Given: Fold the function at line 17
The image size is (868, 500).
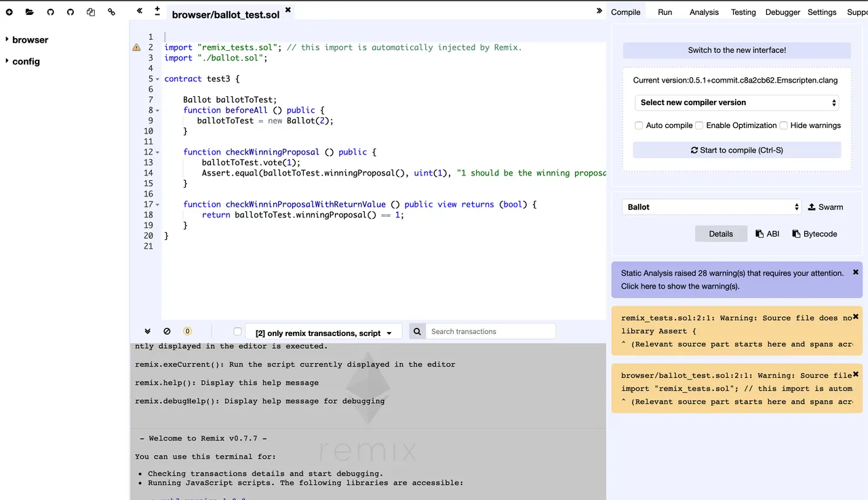Looking at the screenshot, I should (157, 205).
